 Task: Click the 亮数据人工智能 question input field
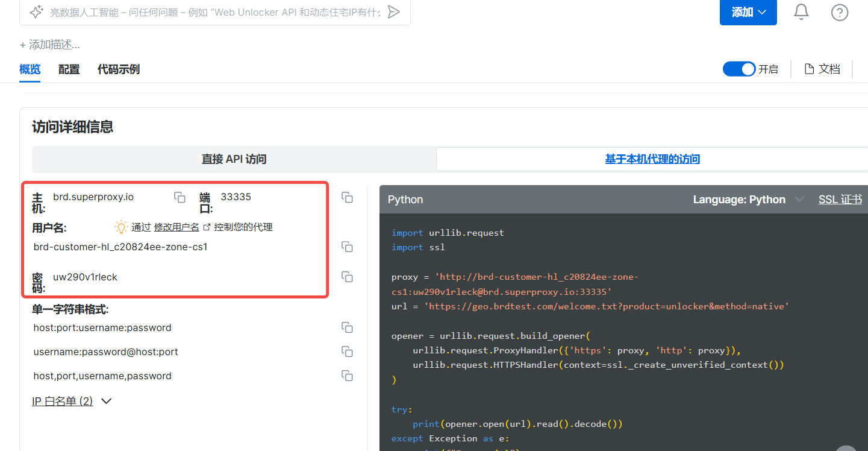[x=215, y=12]
